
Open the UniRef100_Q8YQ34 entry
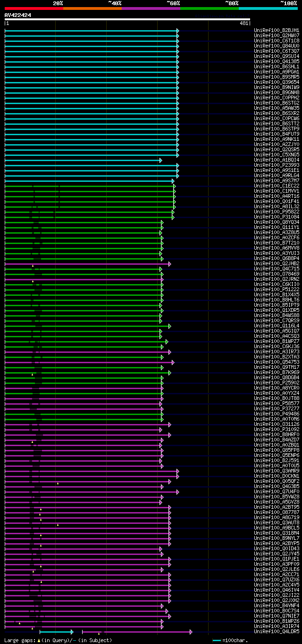coord(277,222)
